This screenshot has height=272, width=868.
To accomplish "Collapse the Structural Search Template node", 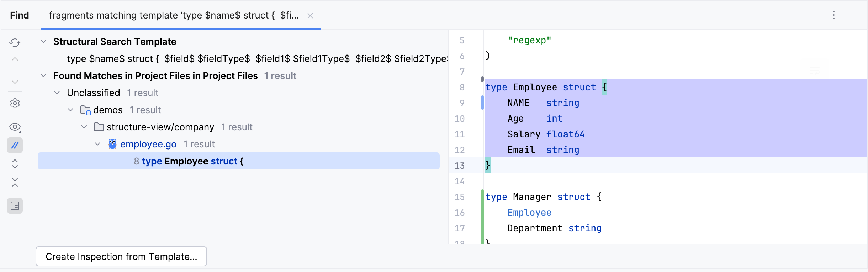I will 43,42.
